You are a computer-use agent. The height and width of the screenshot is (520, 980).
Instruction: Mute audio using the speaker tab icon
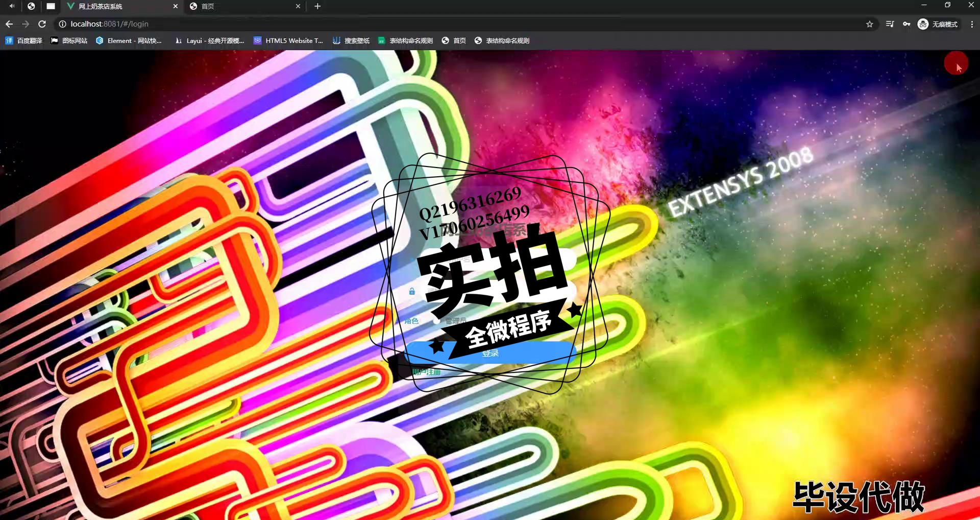pos(12,6)
